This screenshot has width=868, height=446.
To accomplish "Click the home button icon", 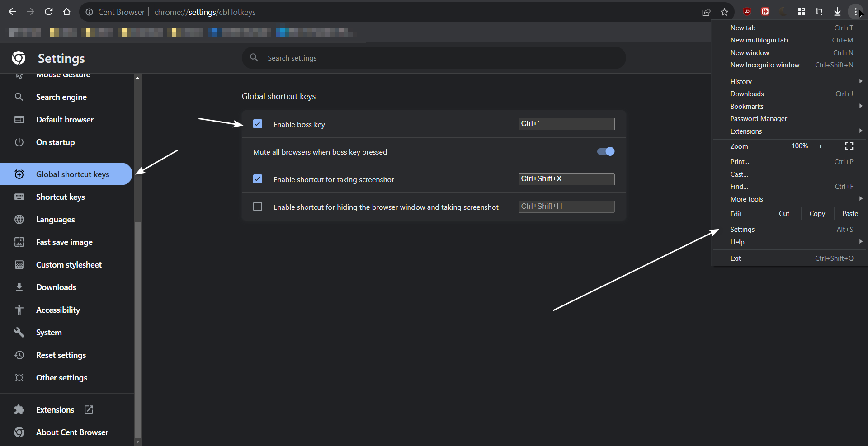I will coord(67,12).
